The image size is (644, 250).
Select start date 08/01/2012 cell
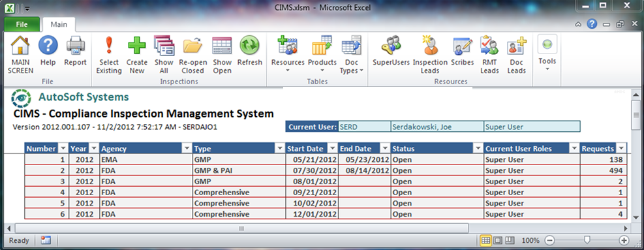[x=312, y=181]
